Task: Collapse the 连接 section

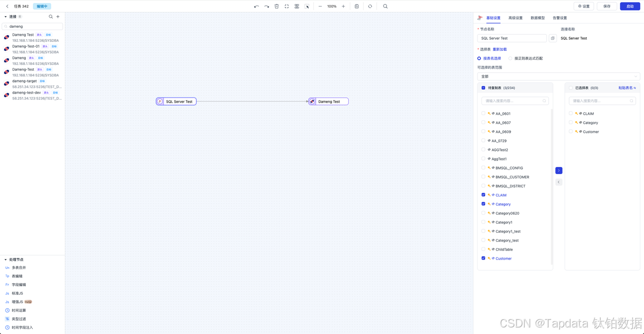Action: [x=6, y=17]
